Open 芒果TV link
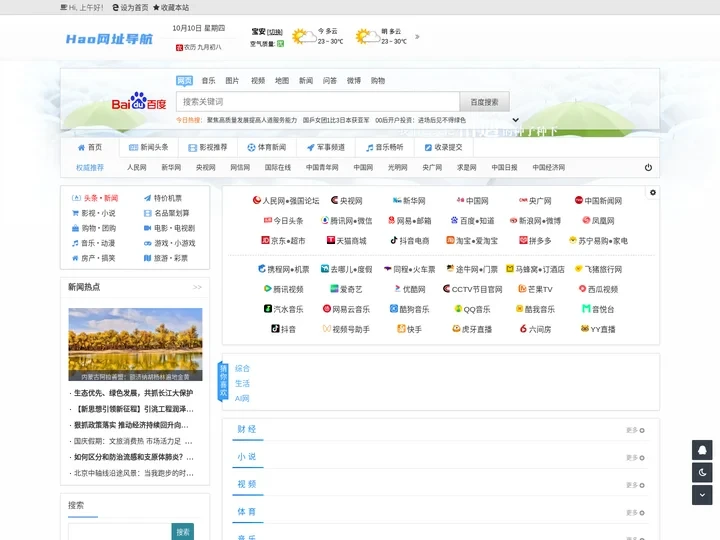The height and width of the screenshot is (540, 720). pyautogui.click(x=535, y=289)
